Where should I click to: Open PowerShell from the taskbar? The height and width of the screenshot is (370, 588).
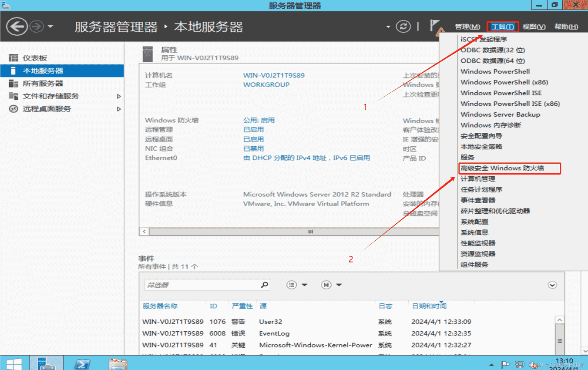coord(83,363)
